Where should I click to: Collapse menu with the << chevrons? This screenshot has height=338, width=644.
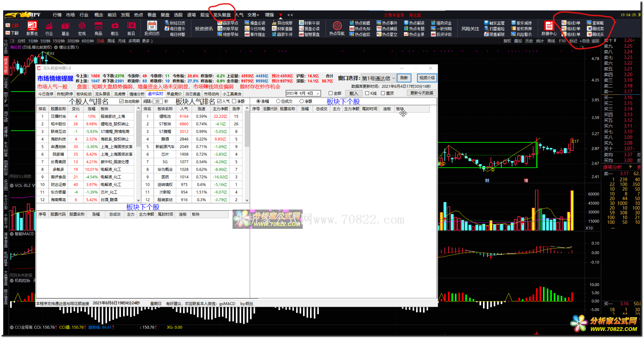(x=290, y=15)
